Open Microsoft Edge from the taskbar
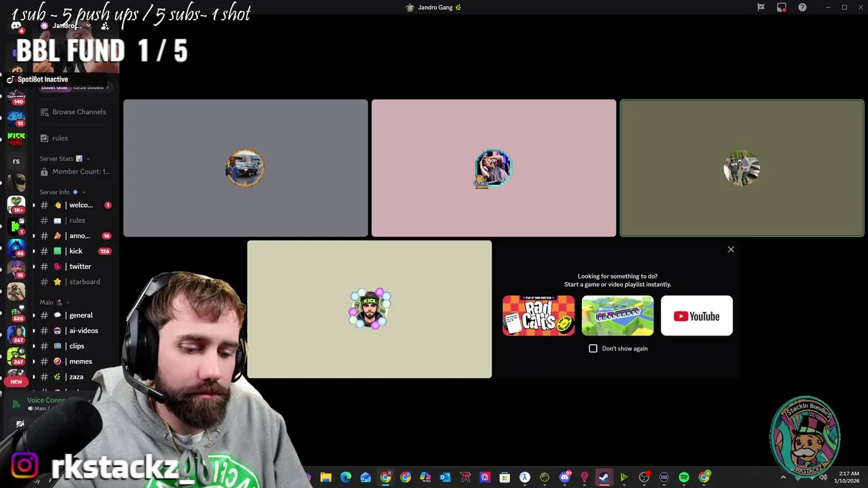This screenshot has height=488, width=868. (346, 477)
